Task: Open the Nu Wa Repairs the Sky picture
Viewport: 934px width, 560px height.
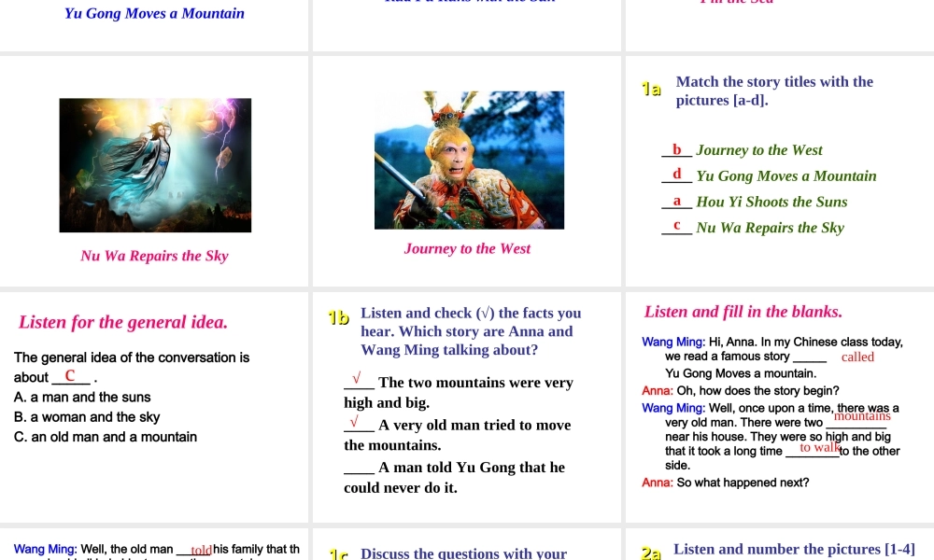Action: coord(155,165)
